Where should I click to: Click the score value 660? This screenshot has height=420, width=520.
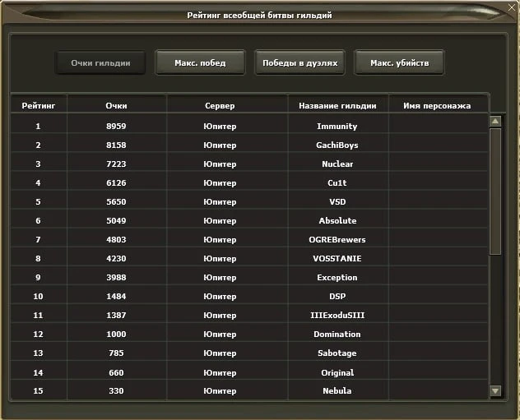click(x=116, y=373)
